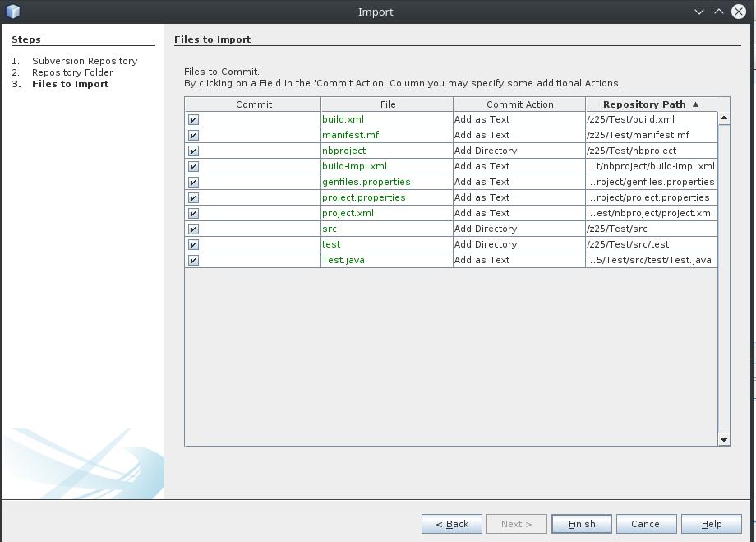756x542 pixels.
Task: Toggle commit checkbox for src directory
Action: pyautogui.click(x=193, y=229)
